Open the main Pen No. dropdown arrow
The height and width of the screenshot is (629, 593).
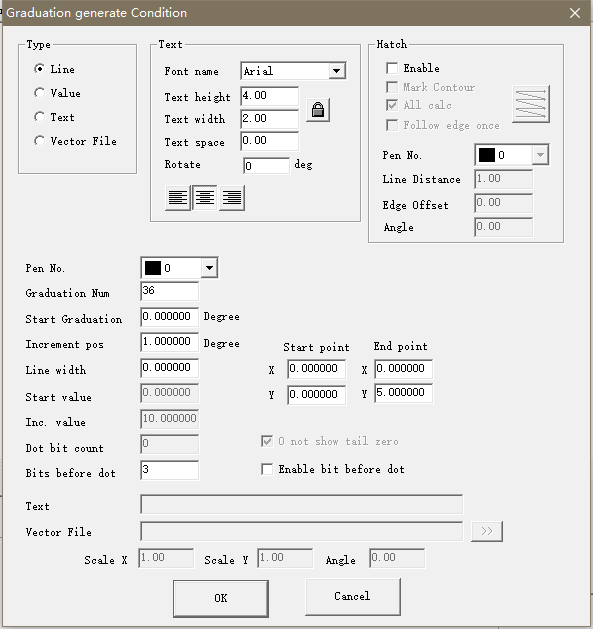[209, 268]
